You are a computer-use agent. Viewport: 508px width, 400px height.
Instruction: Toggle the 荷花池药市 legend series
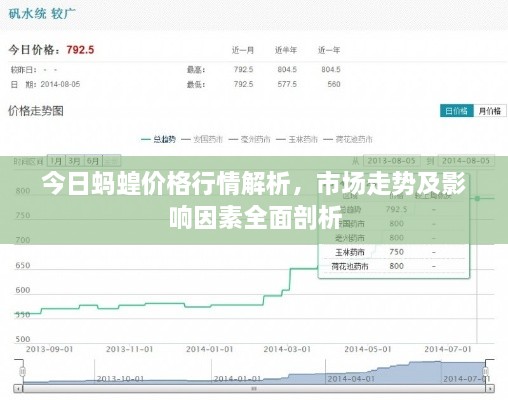[x=348, y=139]
